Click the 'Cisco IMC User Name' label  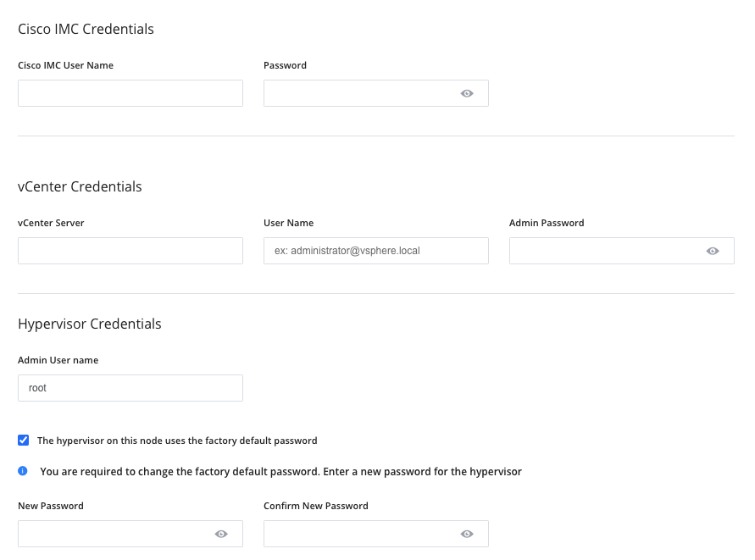[65, 65]
